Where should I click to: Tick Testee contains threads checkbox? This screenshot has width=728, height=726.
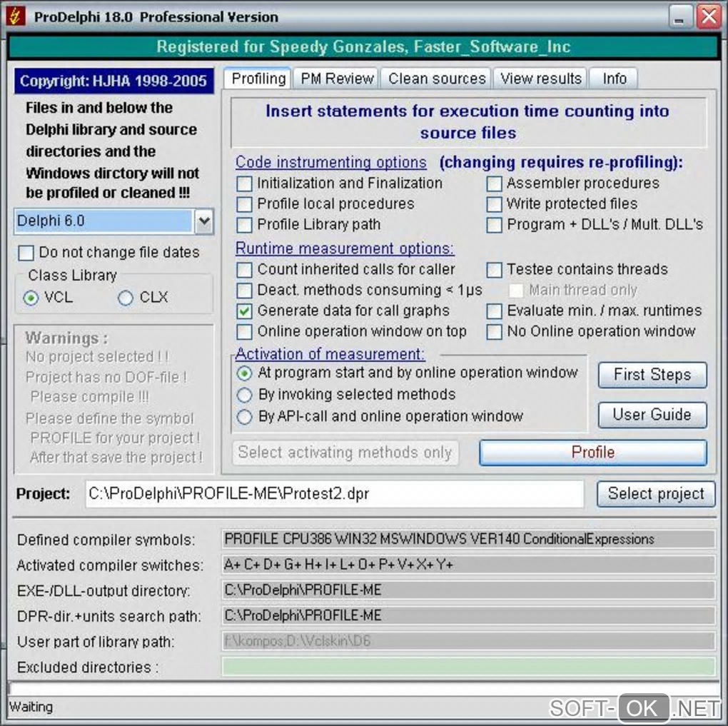point(494,270)
